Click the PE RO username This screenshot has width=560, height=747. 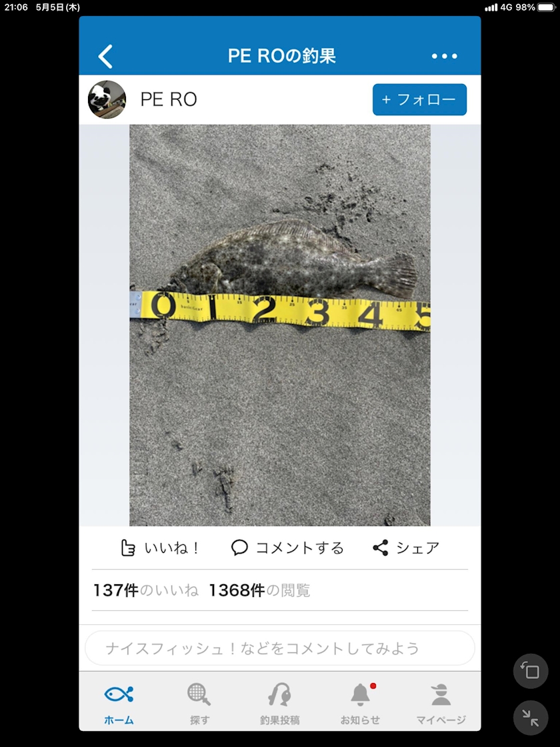point(169,99)
